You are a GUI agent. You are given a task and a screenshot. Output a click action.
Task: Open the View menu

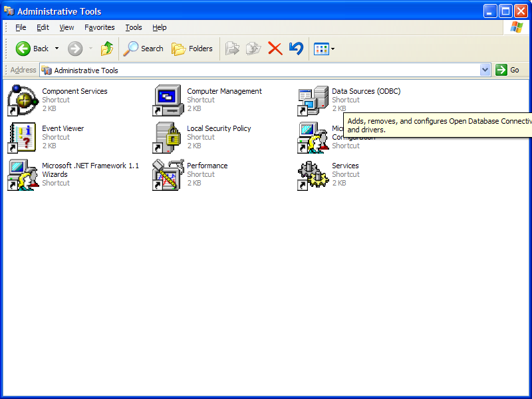66,27
